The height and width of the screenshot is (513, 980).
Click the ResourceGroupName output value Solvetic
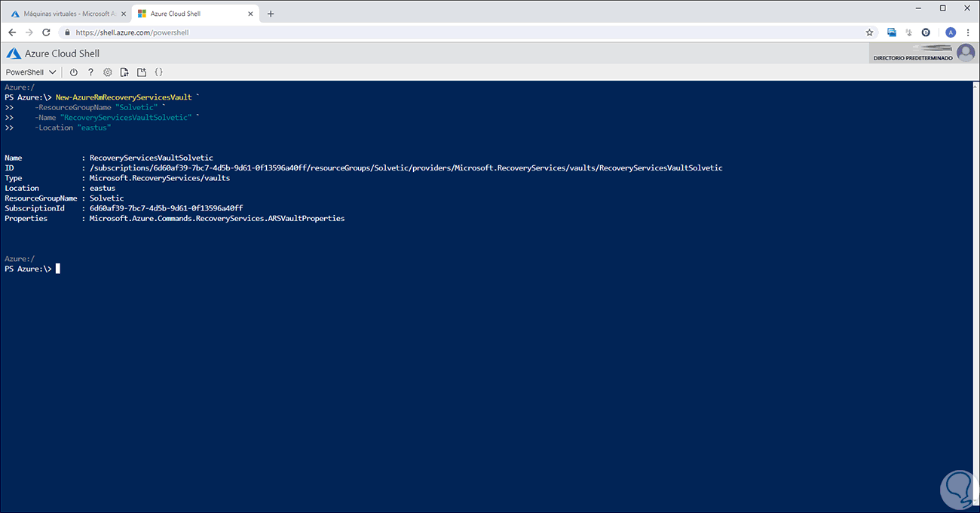click(106, 198)
